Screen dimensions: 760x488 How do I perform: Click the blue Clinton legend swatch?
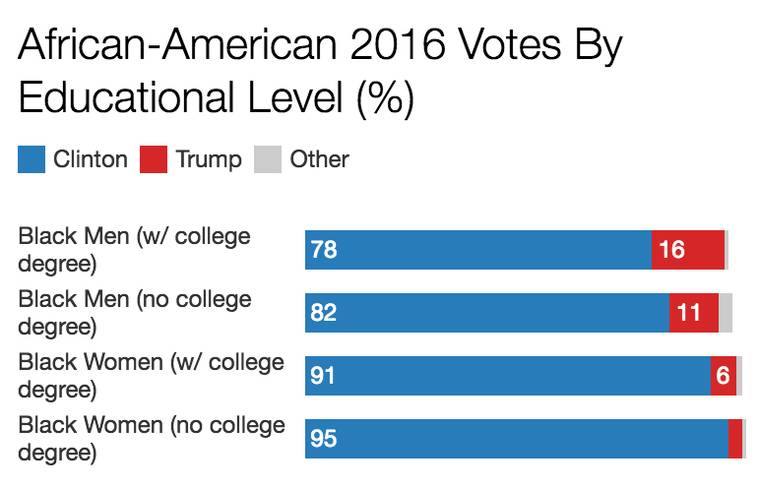pos(32,159)
